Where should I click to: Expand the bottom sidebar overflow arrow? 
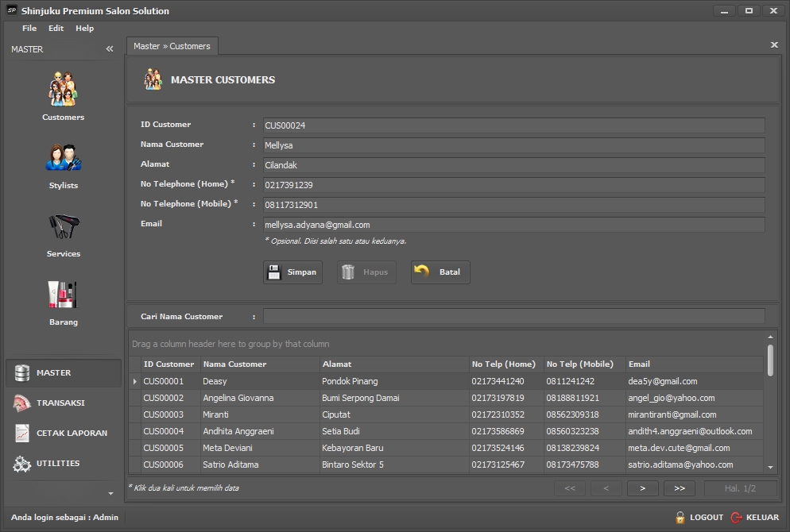click(110, 494)
